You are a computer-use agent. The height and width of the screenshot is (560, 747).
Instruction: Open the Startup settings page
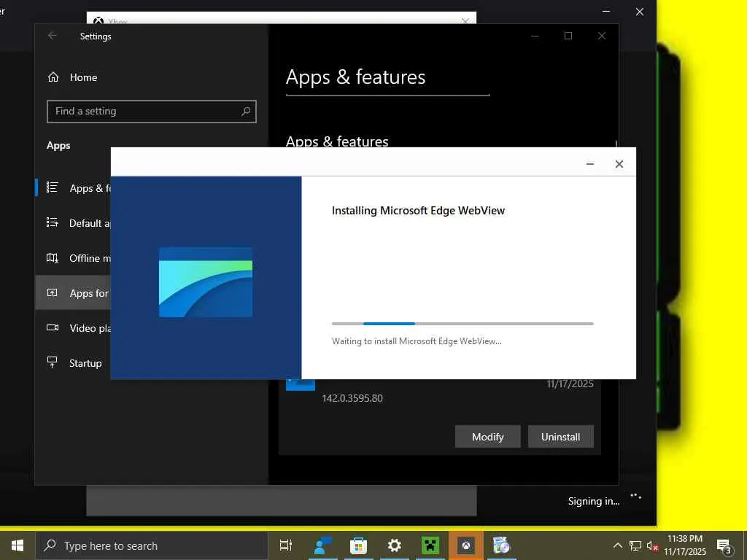tap(74, 363)
